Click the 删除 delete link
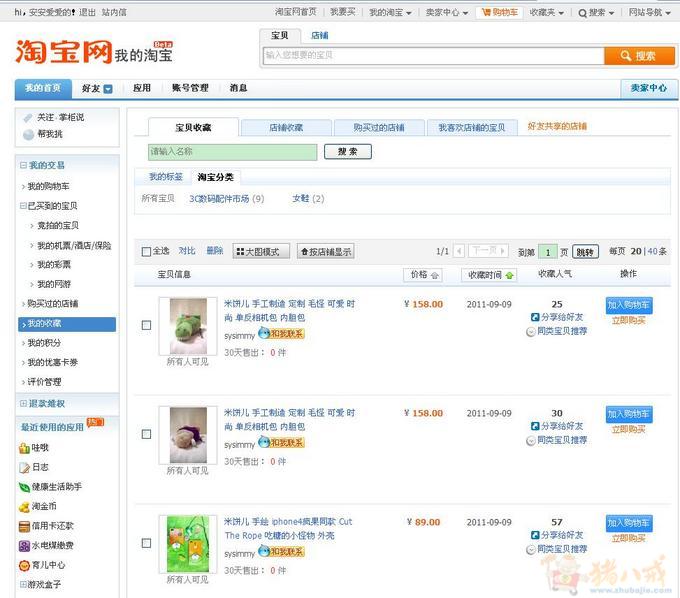Viewport: 680px width, 598px height. 214,251
